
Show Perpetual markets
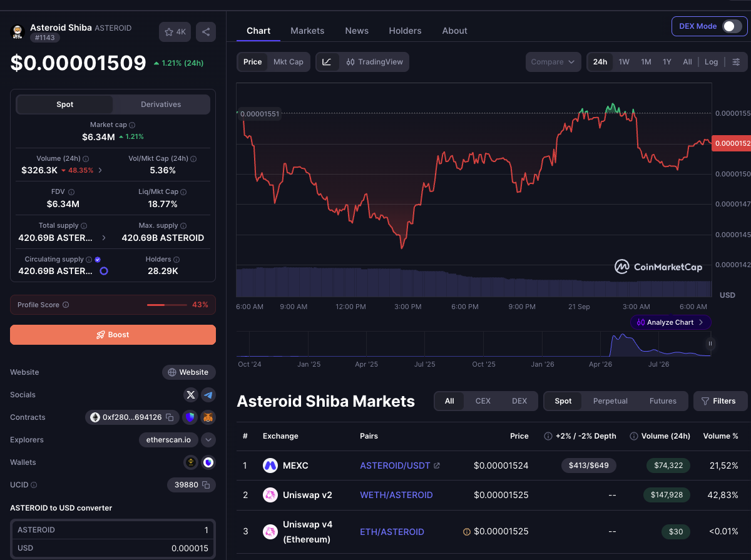click(x=610, y=401)
